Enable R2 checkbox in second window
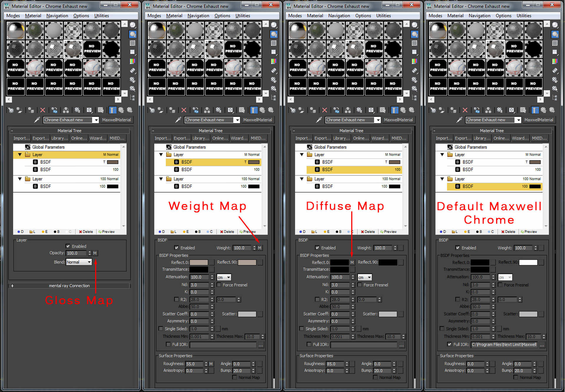The height and width of the screenshot is (392, 565). coord(176,299)
